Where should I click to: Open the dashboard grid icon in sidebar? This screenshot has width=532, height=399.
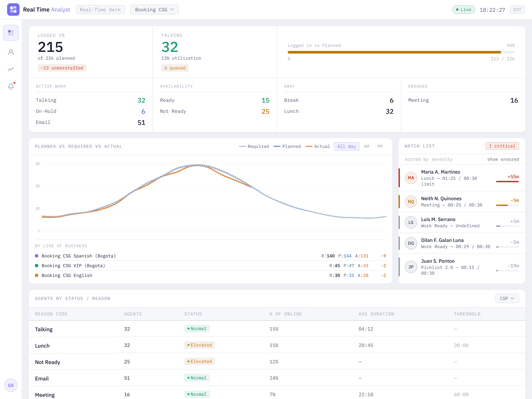click(11, 33)
